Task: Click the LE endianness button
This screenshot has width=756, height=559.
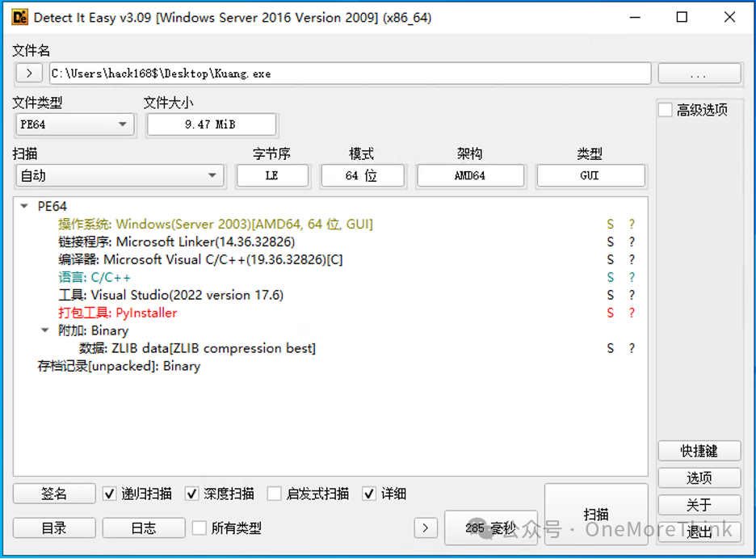Action: (272, 175)
